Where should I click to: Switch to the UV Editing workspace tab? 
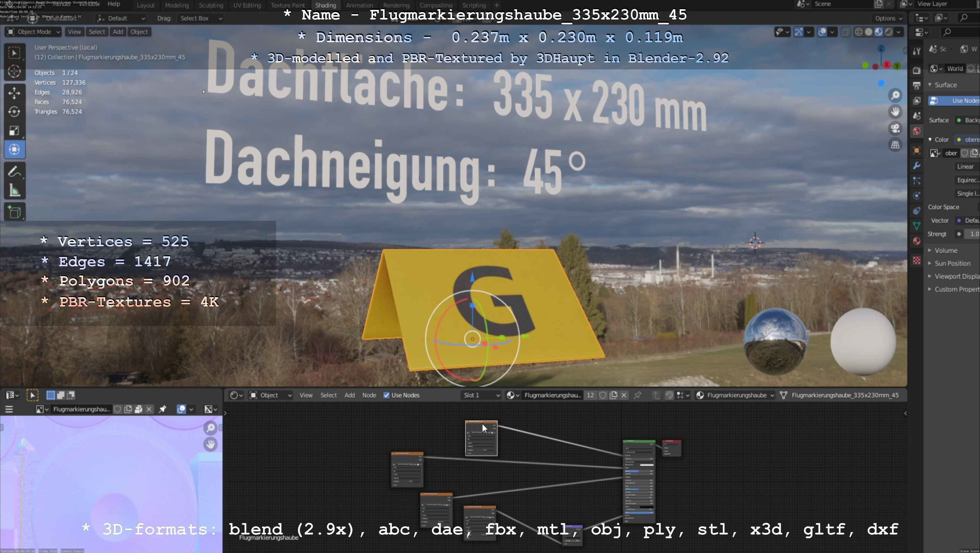247,5
